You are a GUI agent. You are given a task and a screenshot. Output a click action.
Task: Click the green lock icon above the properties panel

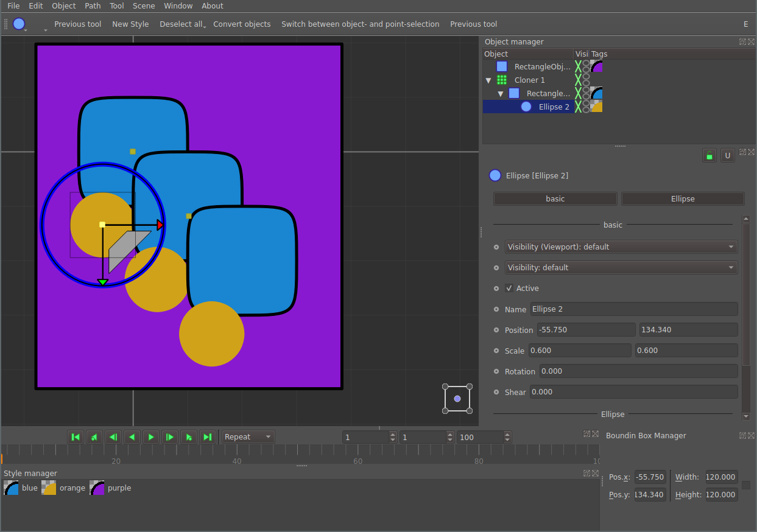709,155
